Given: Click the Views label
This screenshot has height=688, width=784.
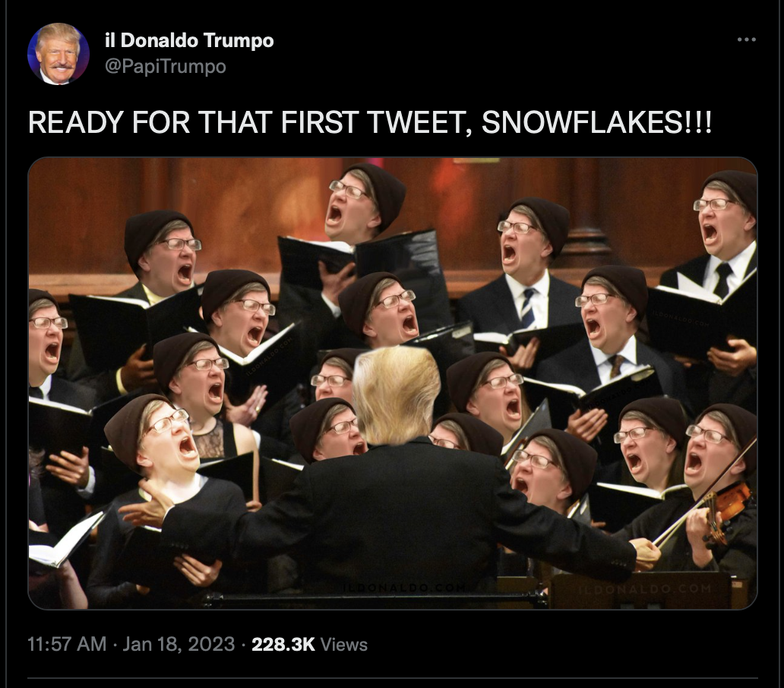Looking at the screenshot, I should coord(344,644).
